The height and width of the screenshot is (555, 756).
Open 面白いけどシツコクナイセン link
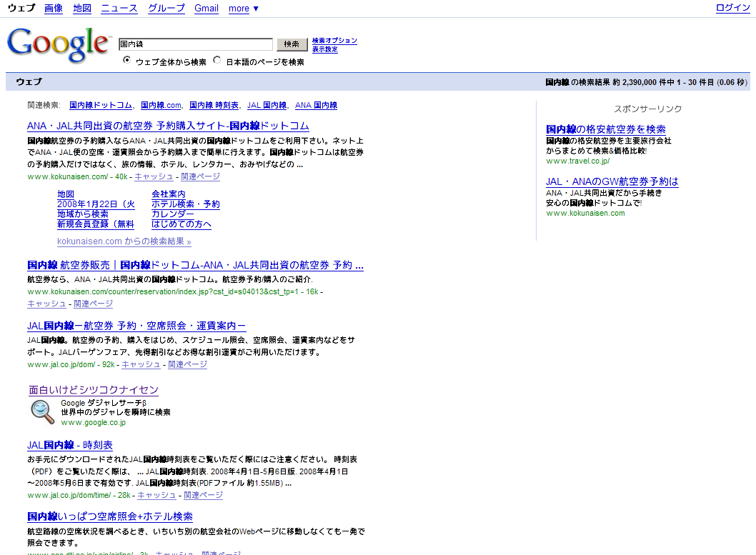point(94,390)
